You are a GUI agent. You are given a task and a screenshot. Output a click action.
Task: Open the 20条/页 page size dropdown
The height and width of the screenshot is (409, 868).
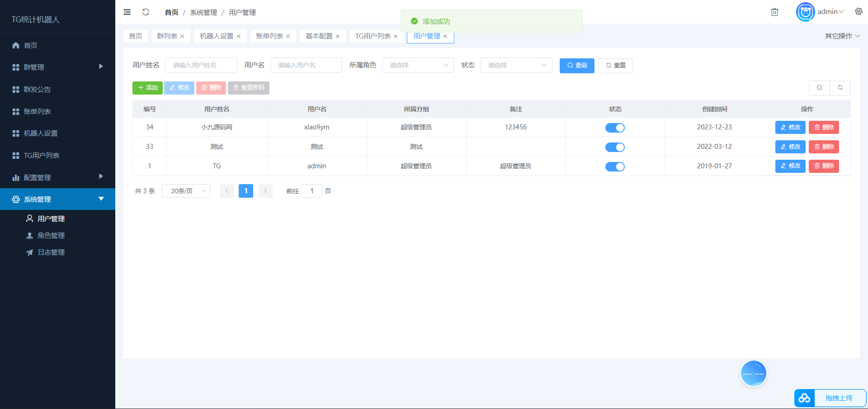(x=186, y=191)
